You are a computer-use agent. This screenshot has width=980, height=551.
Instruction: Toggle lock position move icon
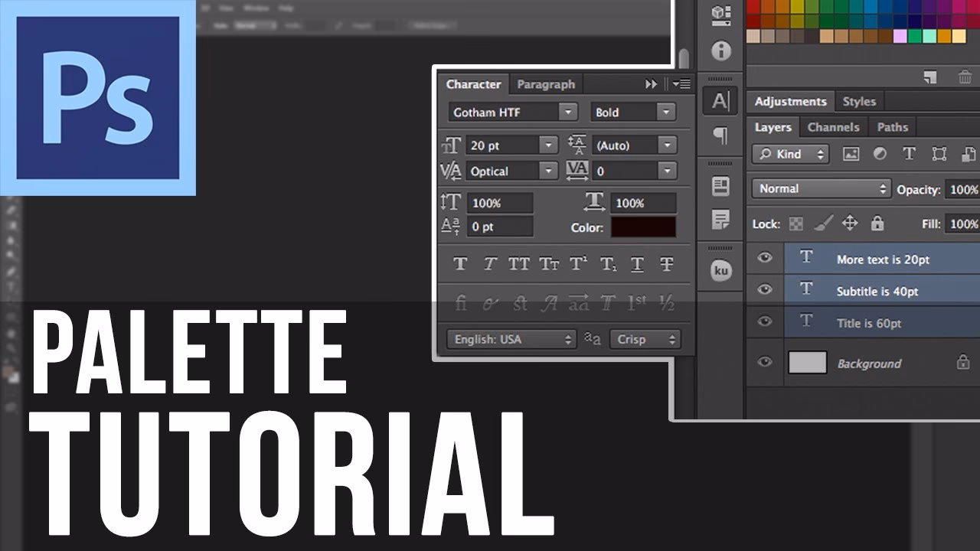(850, 223)
